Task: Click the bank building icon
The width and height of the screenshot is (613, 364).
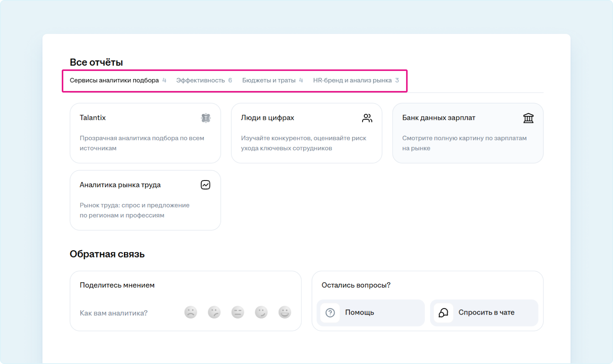Action: click(528, 118)
